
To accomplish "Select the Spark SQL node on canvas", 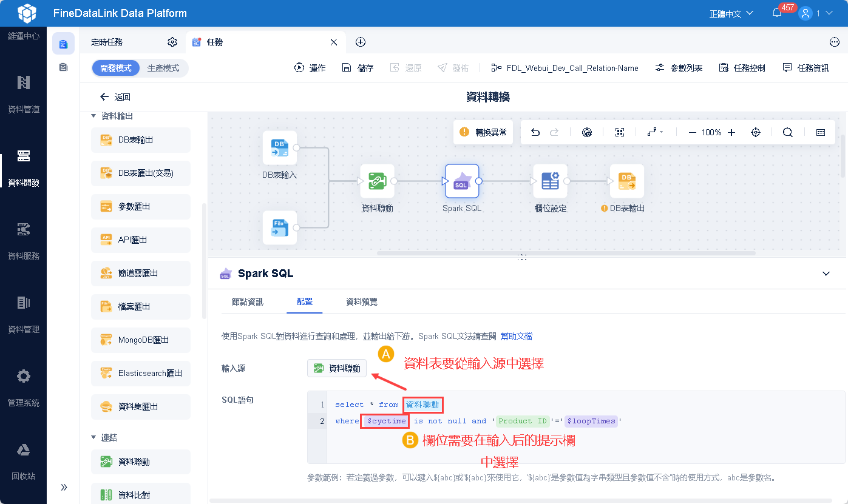I will [462, 181].
